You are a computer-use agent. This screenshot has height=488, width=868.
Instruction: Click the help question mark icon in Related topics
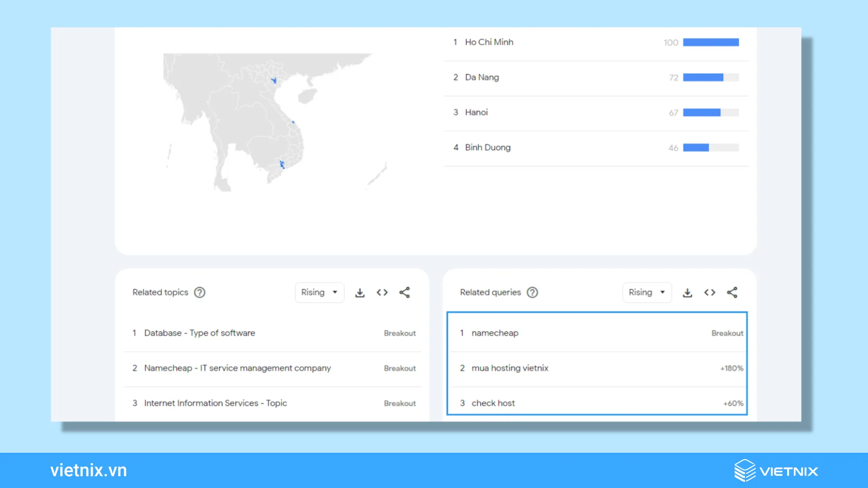pos(200,292)
